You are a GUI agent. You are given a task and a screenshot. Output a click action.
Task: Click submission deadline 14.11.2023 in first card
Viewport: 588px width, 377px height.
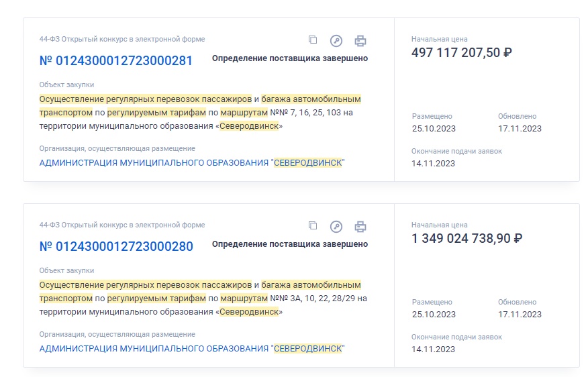pyautogui.click(x=433, y=164)
